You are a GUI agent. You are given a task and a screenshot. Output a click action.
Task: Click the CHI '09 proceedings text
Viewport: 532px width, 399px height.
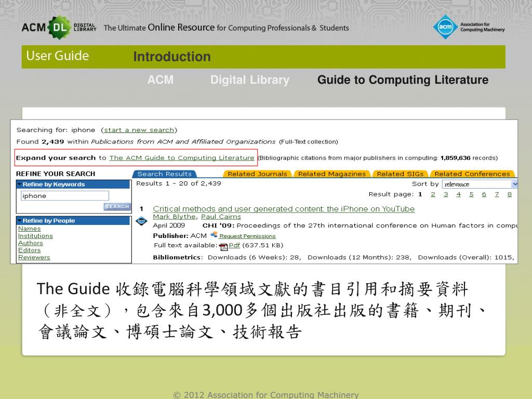pyautogui.click(x=360, y=225)
